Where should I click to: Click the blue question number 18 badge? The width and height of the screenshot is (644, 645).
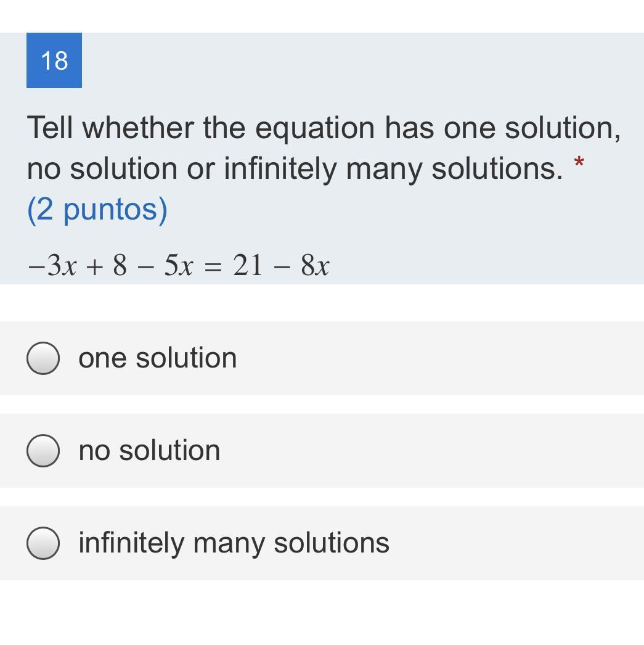[54, 60]
